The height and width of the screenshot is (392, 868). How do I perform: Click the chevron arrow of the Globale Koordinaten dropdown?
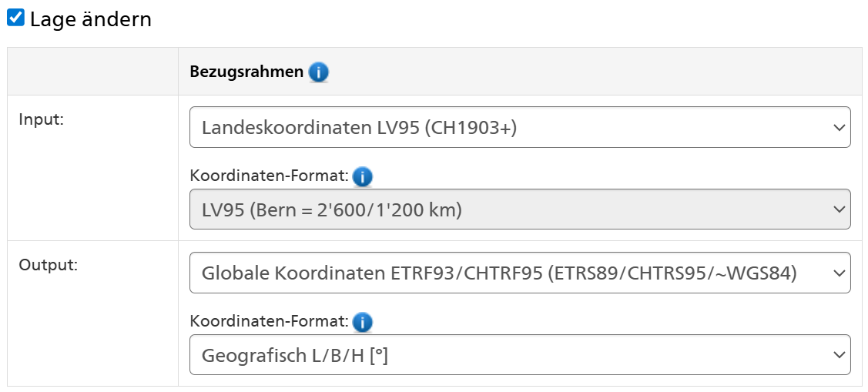839,273
